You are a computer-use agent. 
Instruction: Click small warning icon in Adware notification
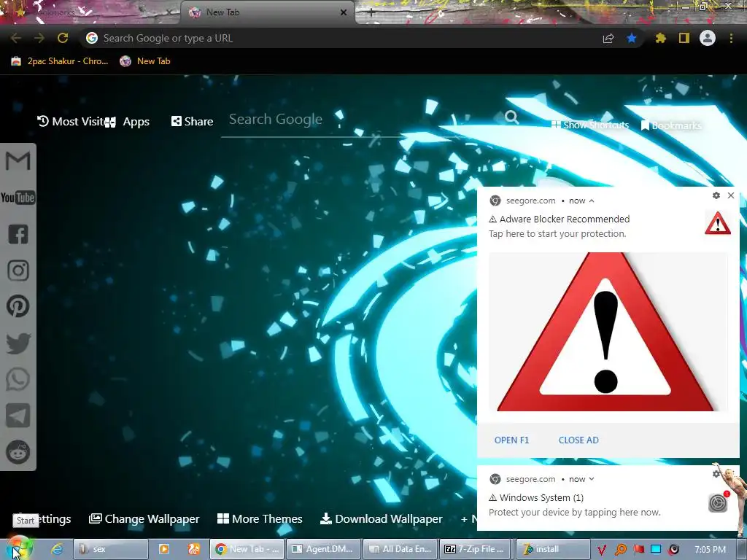coord(718,223)
